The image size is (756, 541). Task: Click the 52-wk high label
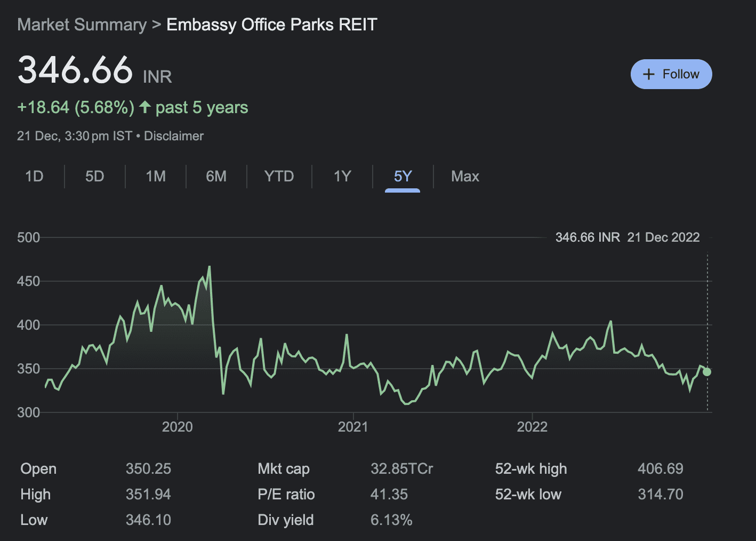pos(531,469)
